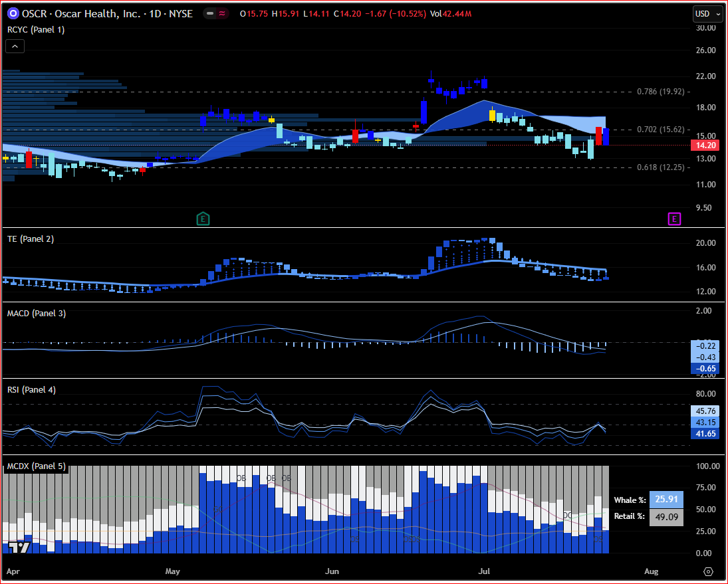This screenshot has height=584, width=728.
Task: Click the 0.618 (12.25) Fibonacci level label
Action: 660,167
